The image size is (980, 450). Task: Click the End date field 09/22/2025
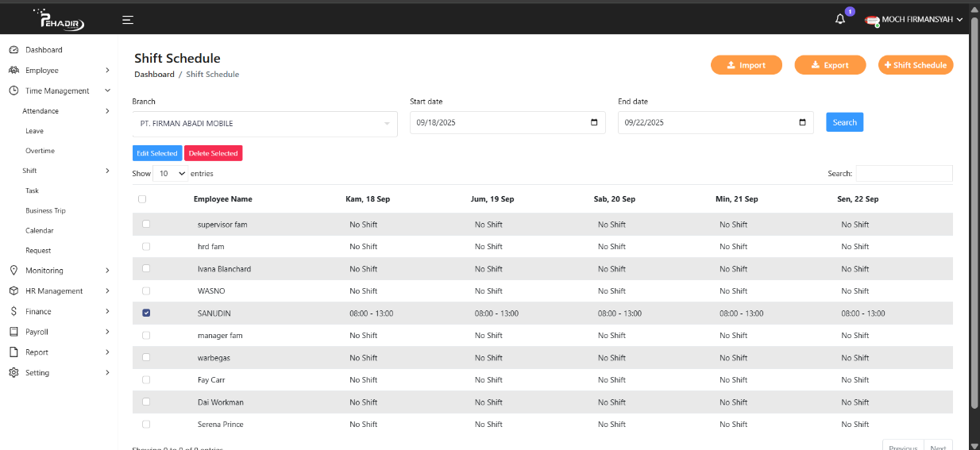pyautogui.click(x=716, y=123)
